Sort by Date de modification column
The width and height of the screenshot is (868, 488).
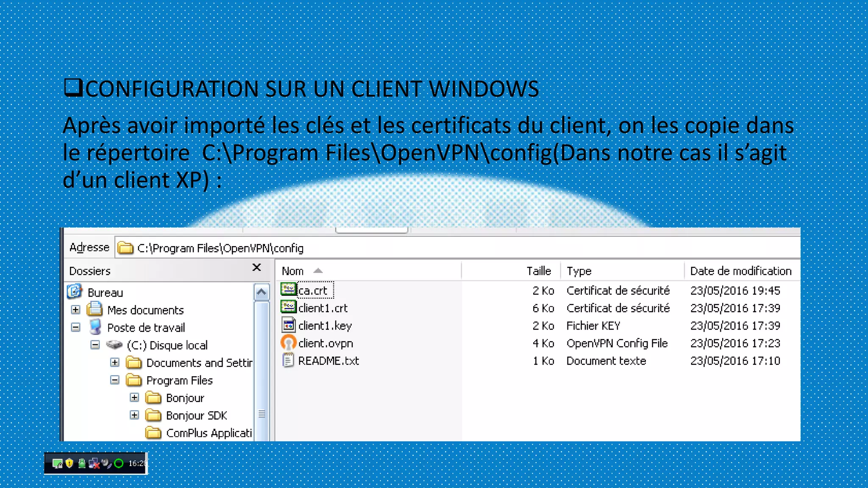click(742, 271)
